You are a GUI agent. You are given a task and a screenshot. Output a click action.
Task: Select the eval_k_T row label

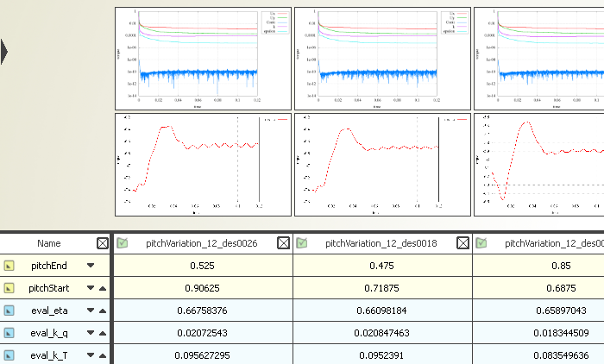(49, 355)
